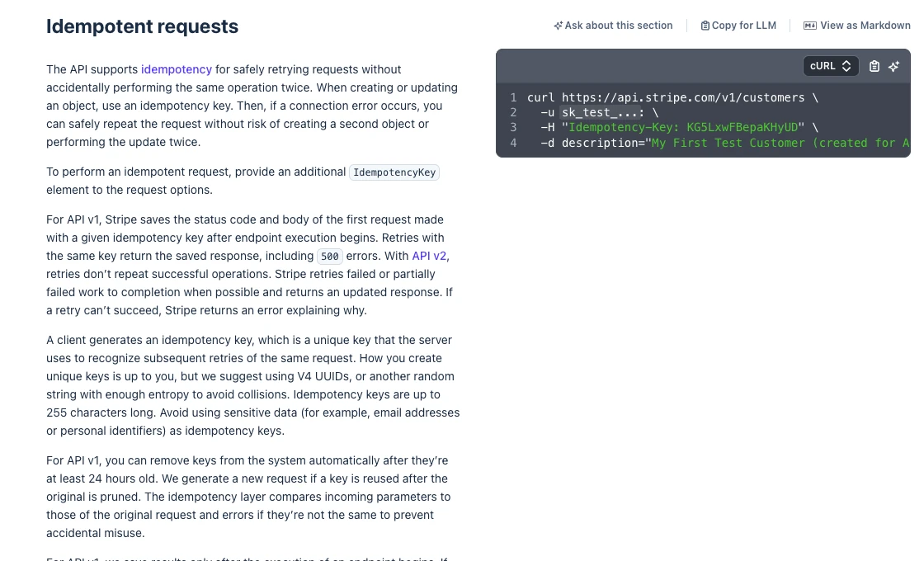Image resolution: width=924 pixels, height=561 pixels.
Task: Click Ask about this section
Action: pyautogui.click(x=613, y=26)
